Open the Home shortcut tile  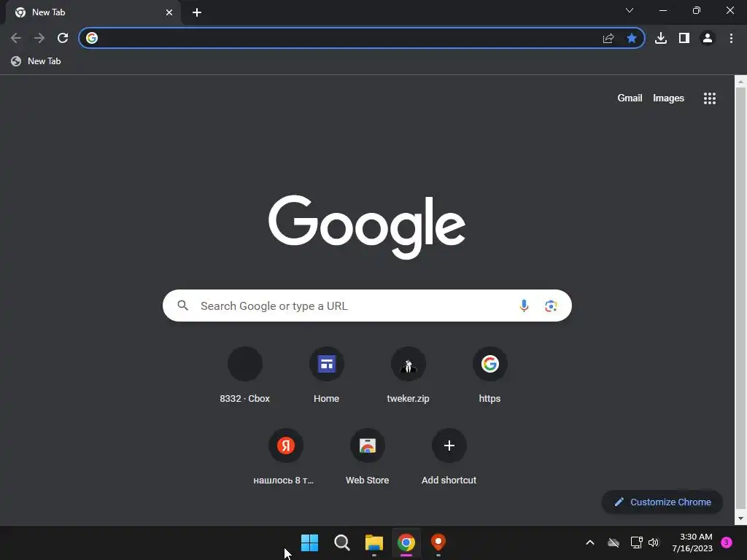tap(326, 376)
